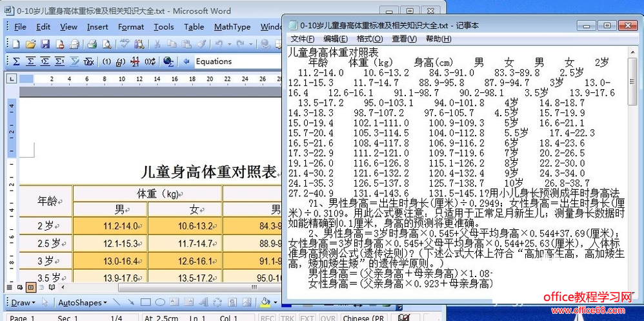Open Notepad's 格式(O) menu

(370, 39)
